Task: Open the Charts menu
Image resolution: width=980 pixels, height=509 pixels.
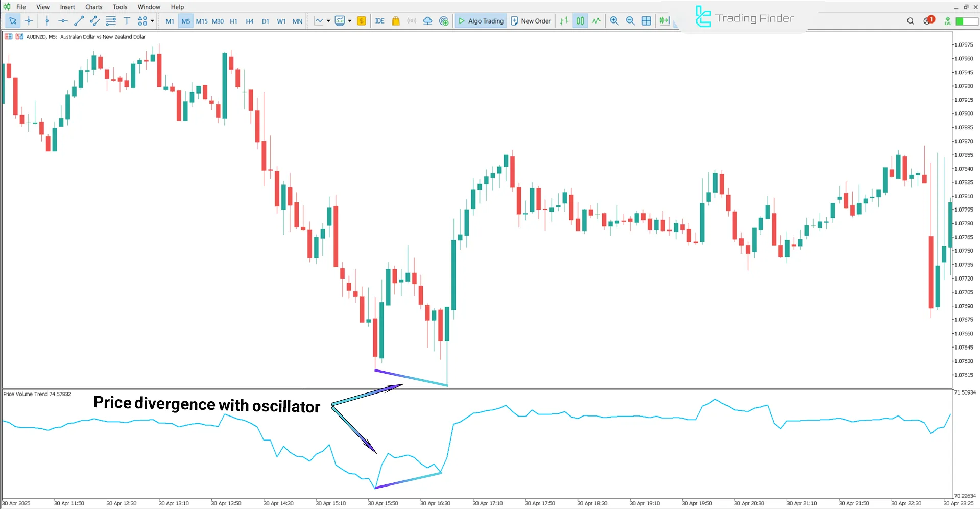Action: click(93, 7)
